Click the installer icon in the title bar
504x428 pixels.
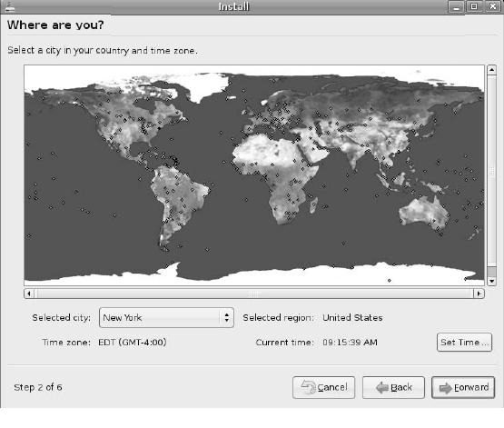(10, 6)
